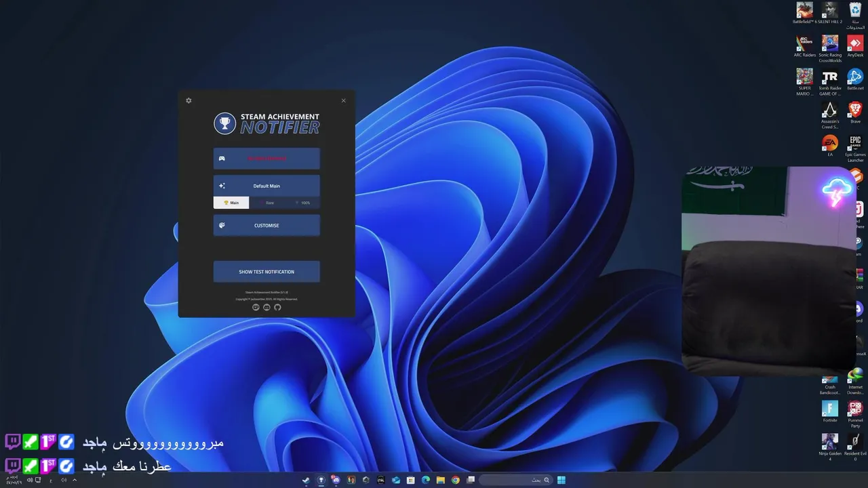This screenshot has height=488, width=868.
Task: Click the game controller no-game-detected button
Action: pyautogui.click(x=267, y=159)
